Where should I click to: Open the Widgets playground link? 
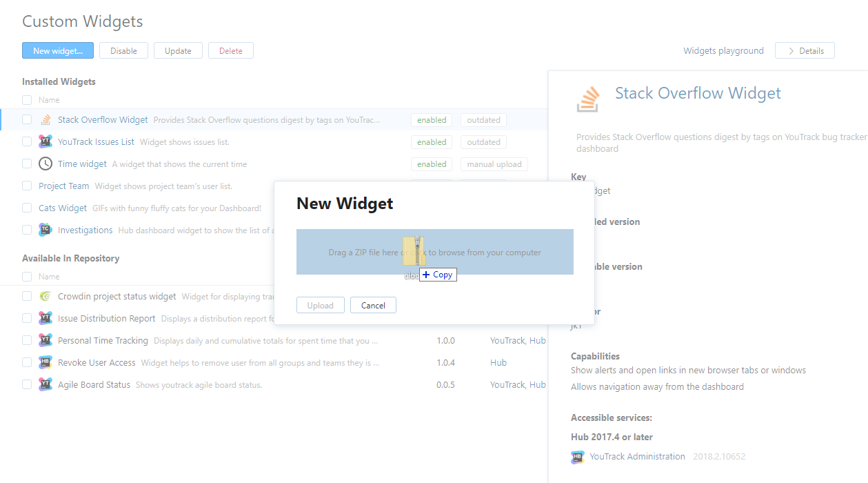point(723,50)
